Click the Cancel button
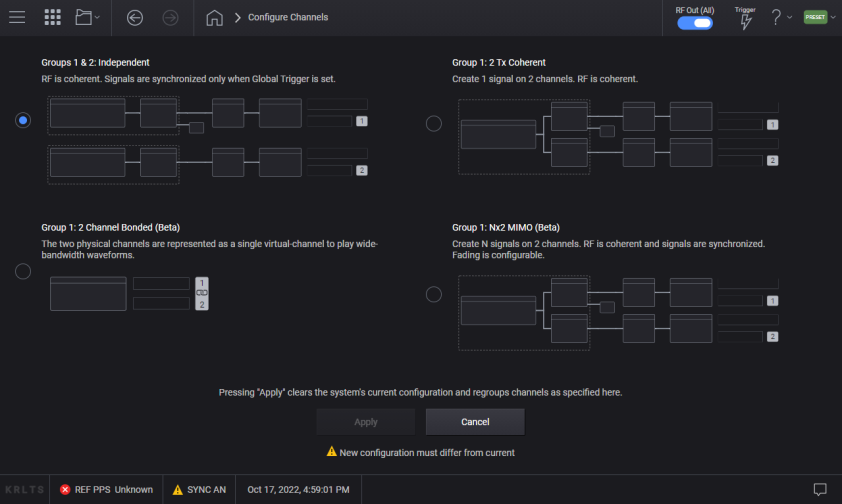The height and width of the screenshot is (504, 842). click(475, 422)
